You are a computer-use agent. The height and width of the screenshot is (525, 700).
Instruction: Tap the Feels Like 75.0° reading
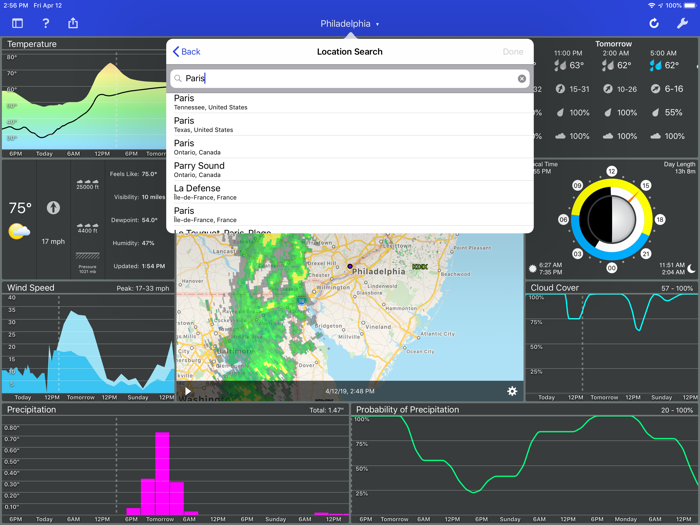133,174
